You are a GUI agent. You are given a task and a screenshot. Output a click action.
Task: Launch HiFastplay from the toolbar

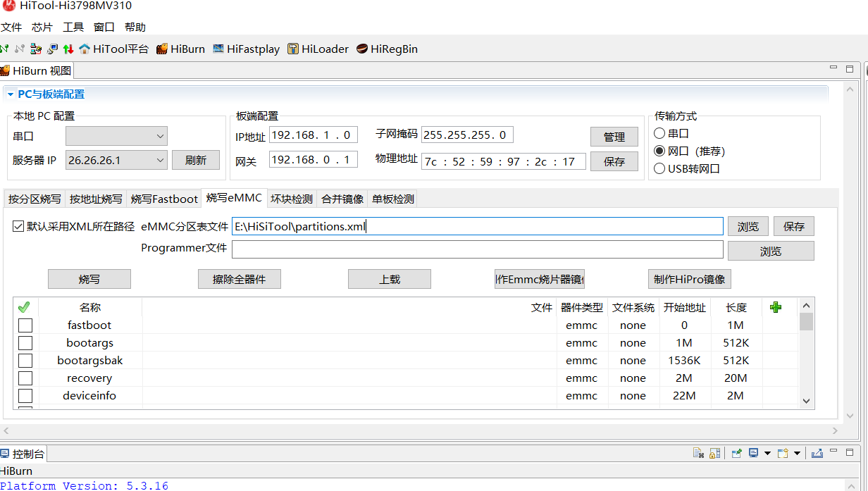pyautogui.click(x=247, y=49)
